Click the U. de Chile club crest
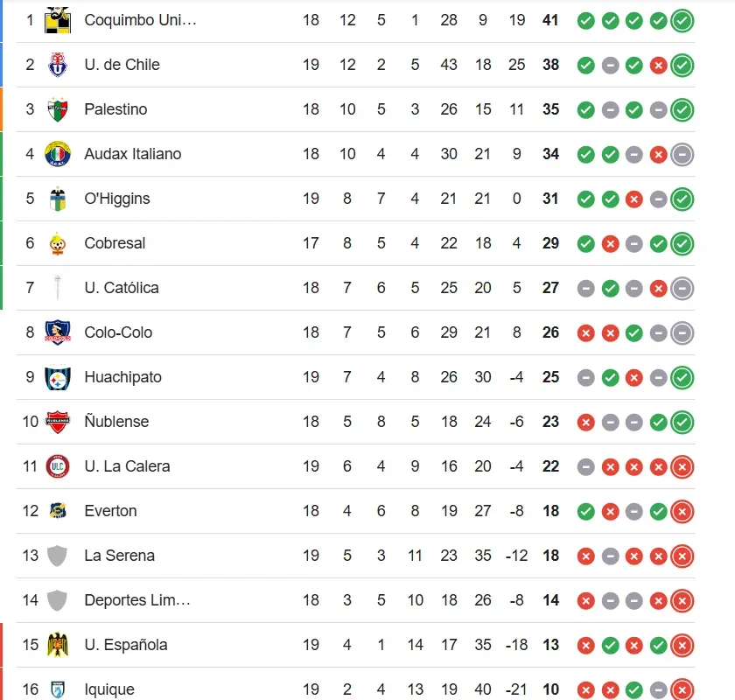The image size is (735, 700). 58,65
